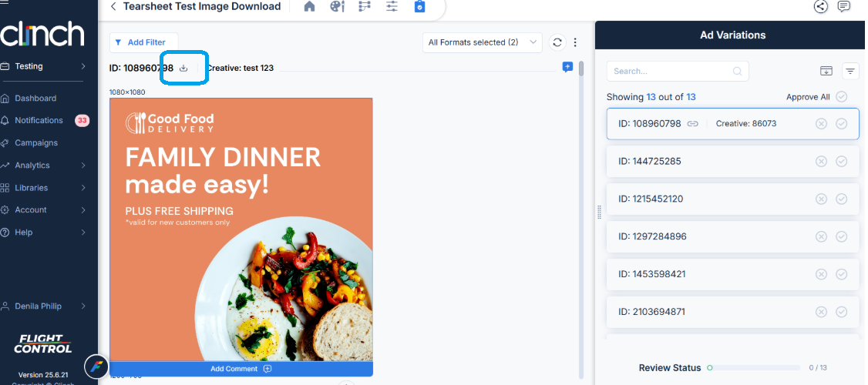Click inside the Search variations field
868x385 pixels.
tap(678, 71)
